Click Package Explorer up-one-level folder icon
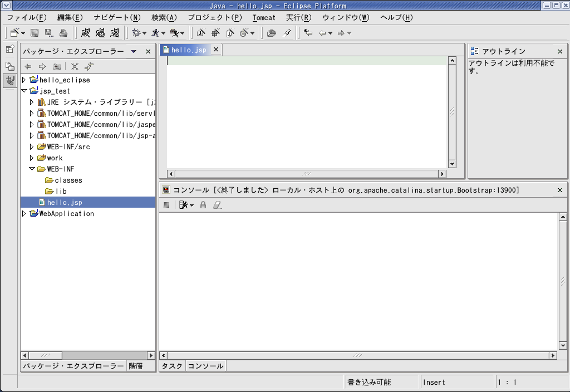The height and width of the screenshot is (392, 570). tap(57, 66)
